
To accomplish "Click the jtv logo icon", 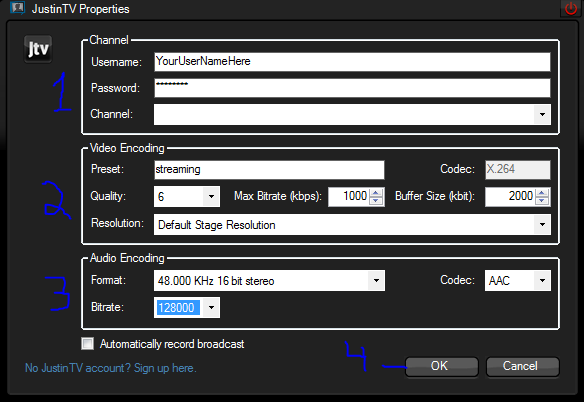I will (x=38, y=49).
